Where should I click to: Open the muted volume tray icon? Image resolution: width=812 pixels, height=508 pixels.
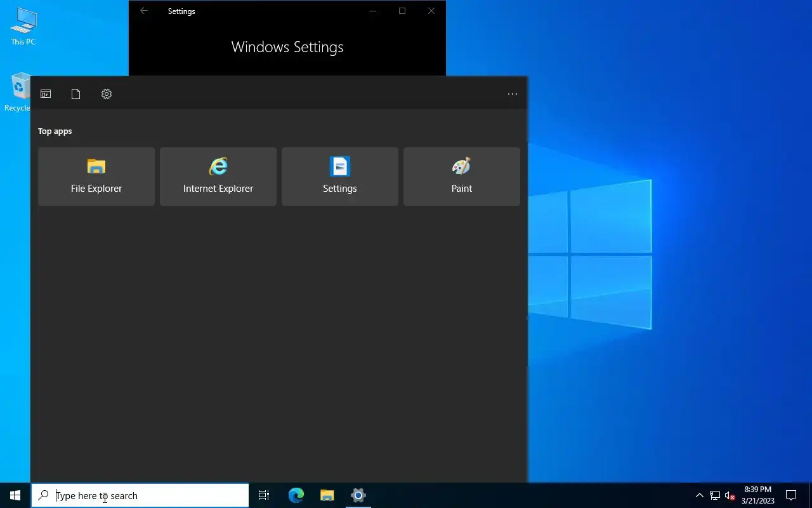730,495
